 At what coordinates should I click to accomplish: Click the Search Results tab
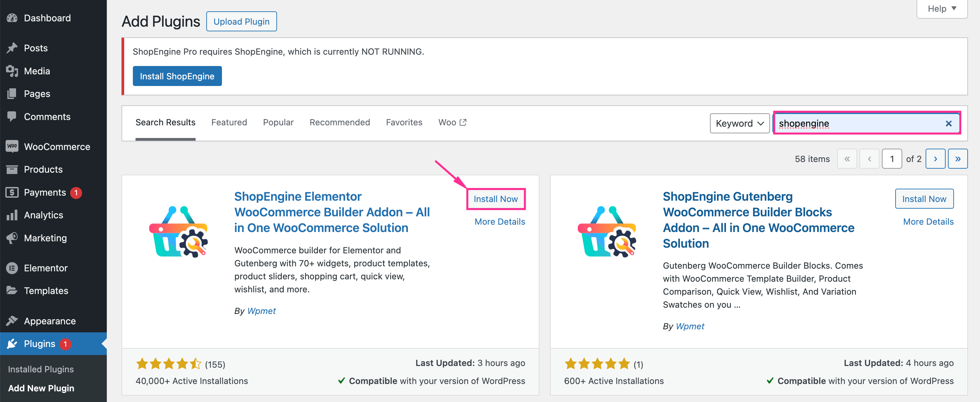point(165,122)
